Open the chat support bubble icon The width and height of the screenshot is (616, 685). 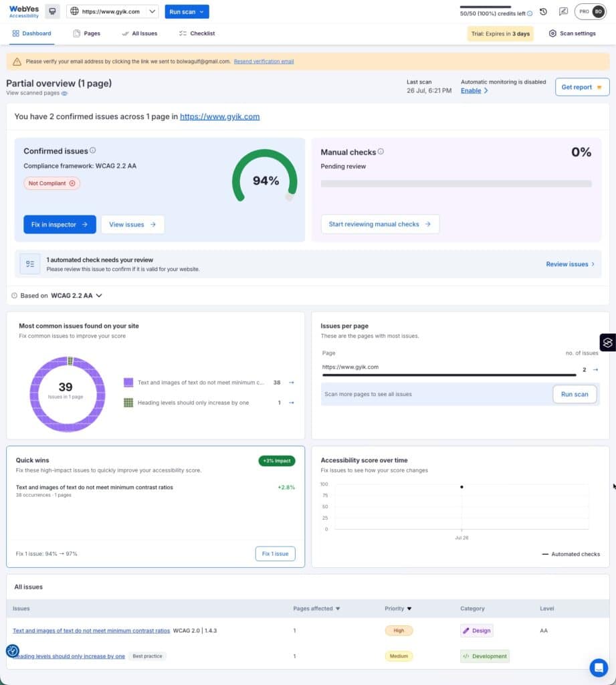click(598, 668)
